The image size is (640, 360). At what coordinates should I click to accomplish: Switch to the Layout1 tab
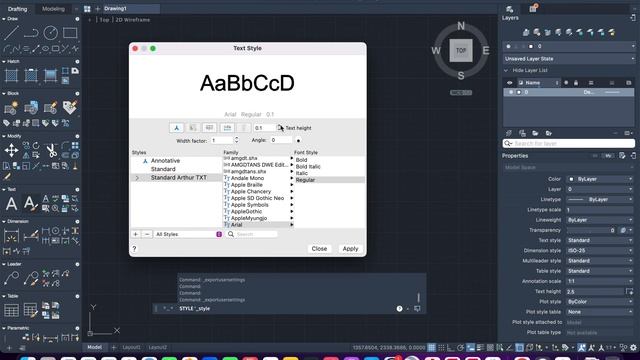click(x=131, y=347)
